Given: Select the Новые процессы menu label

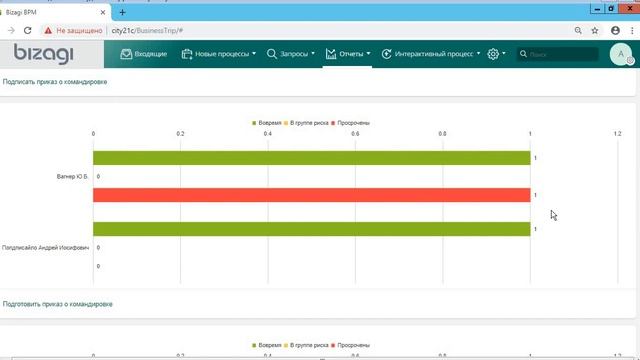Looking at the screenshot, I should [x=222, y=54].
